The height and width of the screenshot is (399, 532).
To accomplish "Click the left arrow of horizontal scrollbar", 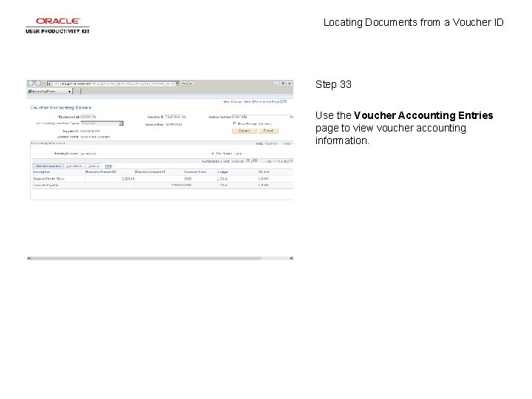I will 29,259.
